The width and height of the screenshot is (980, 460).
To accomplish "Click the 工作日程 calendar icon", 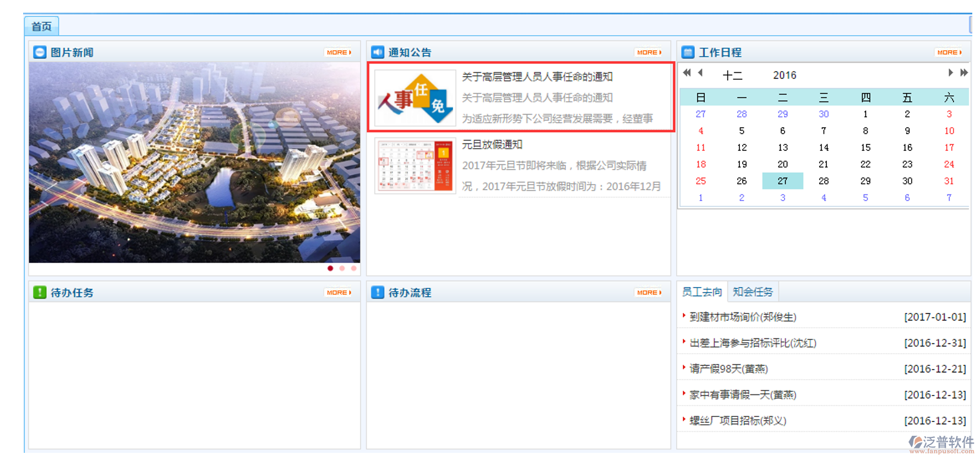I will click(688, 52).
